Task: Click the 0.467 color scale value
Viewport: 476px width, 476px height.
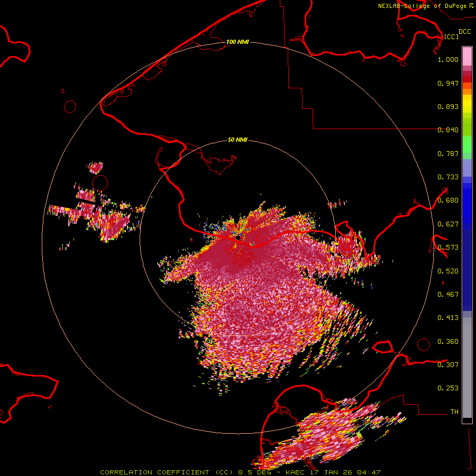Action: click(448, 295)
